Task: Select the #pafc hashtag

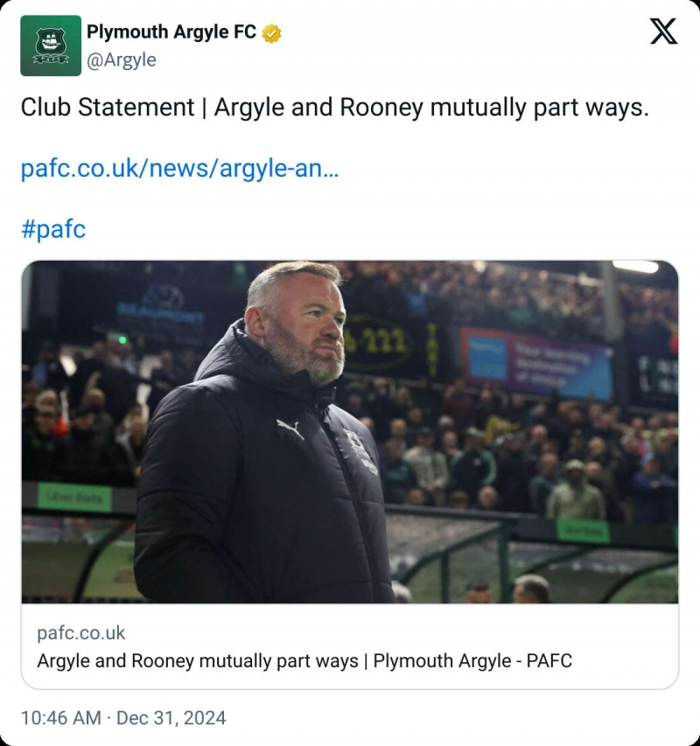Action: pos(53,229)
